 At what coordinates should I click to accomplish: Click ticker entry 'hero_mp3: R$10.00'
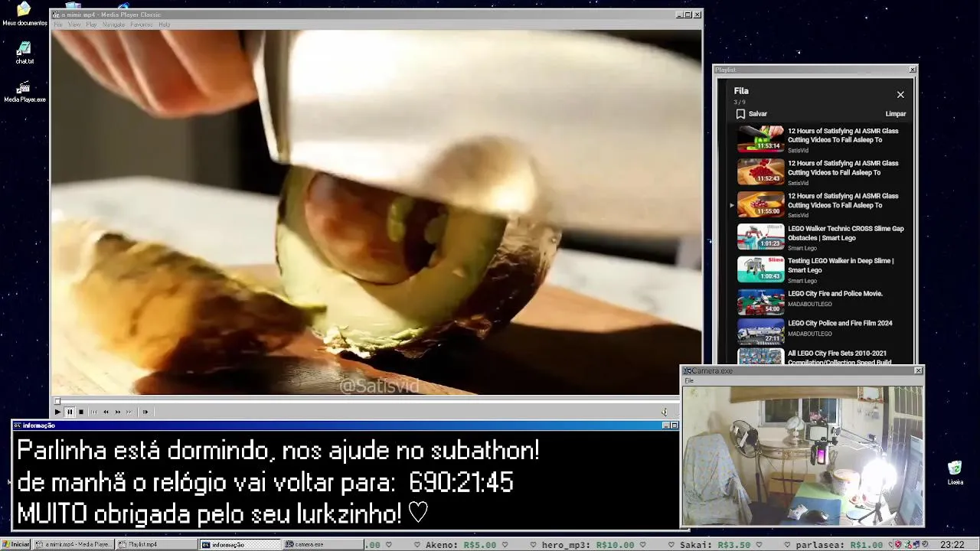pyautogui.click(x=588, y=545)
